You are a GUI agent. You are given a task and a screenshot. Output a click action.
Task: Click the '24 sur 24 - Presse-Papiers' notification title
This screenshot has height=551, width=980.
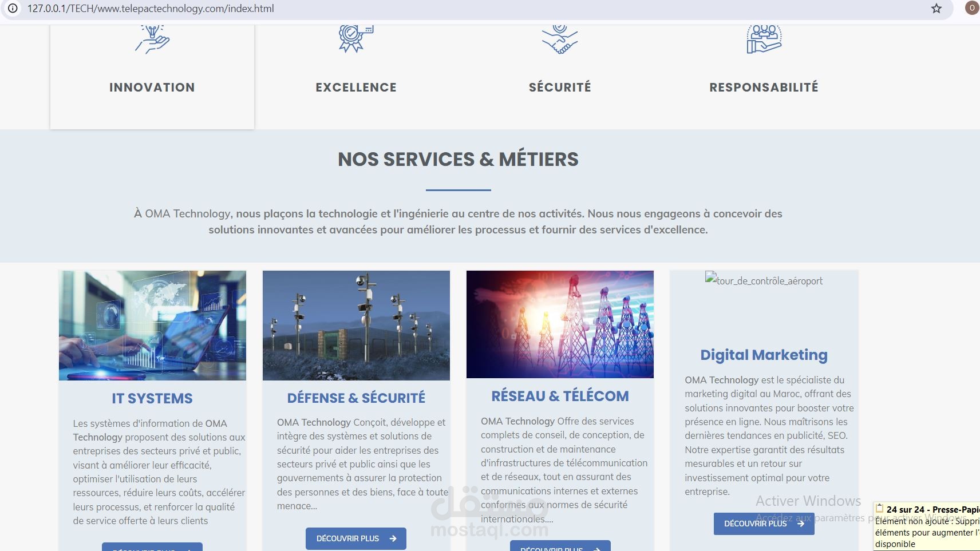(933, 509)
